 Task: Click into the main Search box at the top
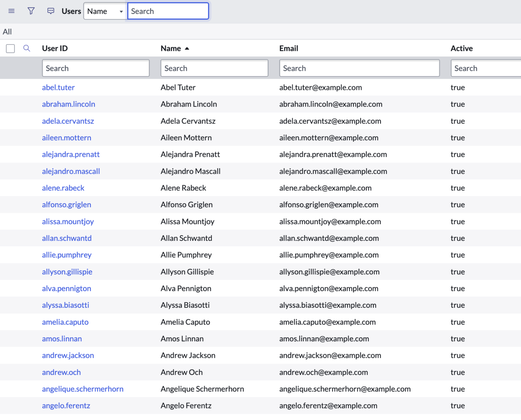coord(168,11)
